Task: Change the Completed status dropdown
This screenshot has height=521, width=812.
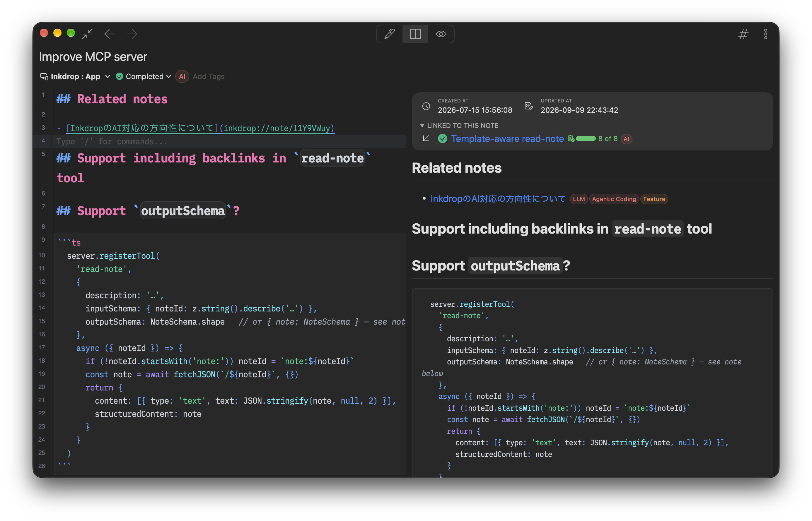Action: [x=143, y=76]
